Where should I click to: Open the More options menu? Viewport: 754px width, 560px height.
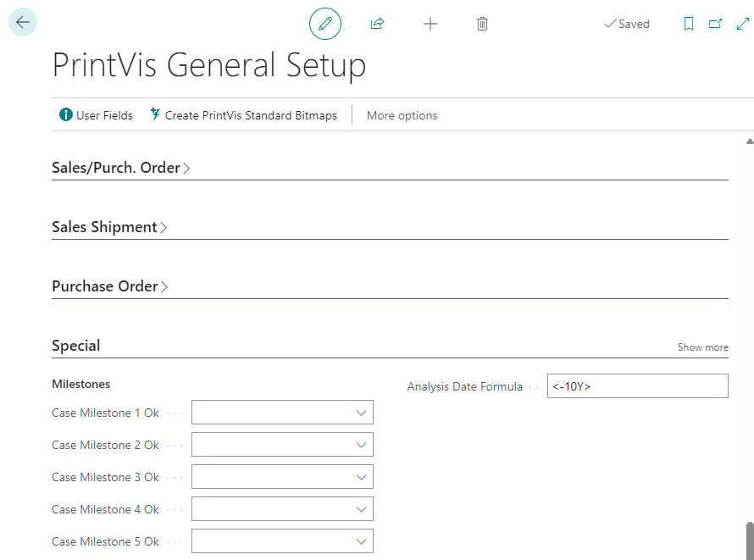pyautogui.click(x=402, y=115)
